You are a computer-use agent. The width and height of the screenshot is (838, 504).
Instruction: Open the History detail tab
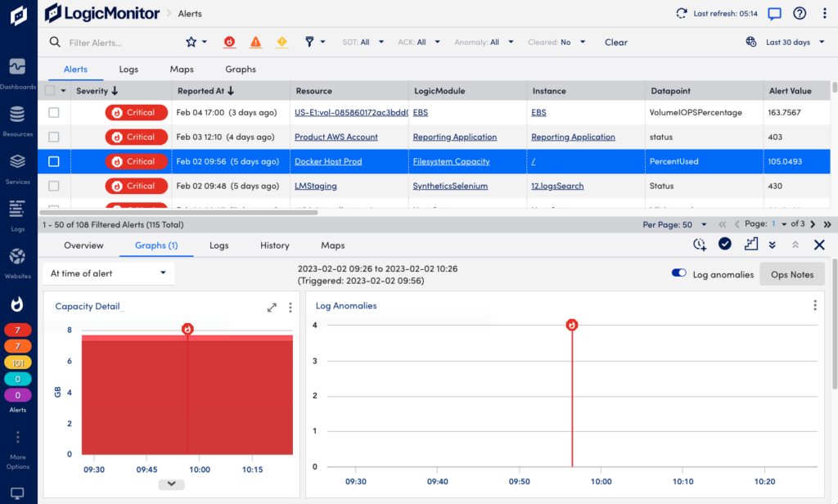[x=275, y=245]
